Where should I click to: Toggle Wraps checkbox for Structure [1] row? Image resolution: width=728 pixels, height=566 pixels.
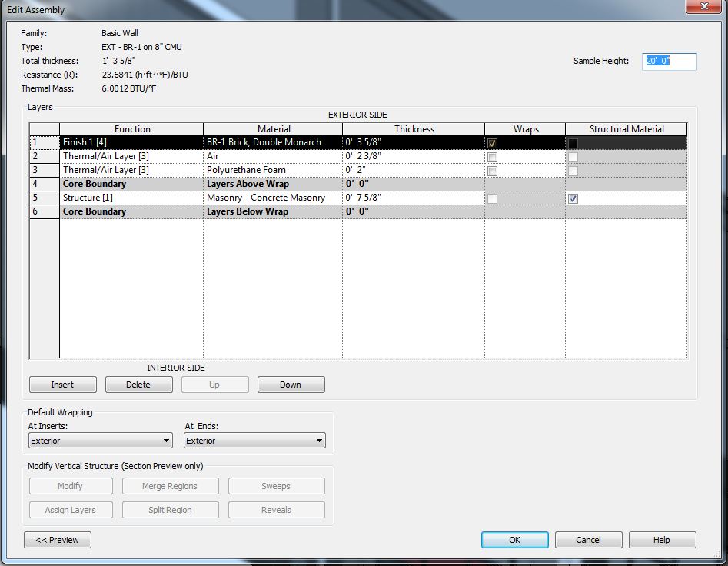pyautogui.click(x=492, y=198)
